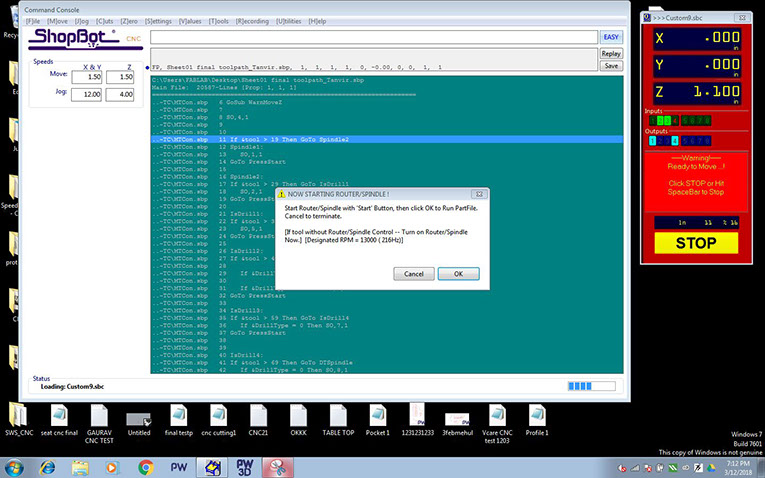765x478 pixels.
Task: Select 'cnc cutting1' desktop file
Action: [219, 420]
